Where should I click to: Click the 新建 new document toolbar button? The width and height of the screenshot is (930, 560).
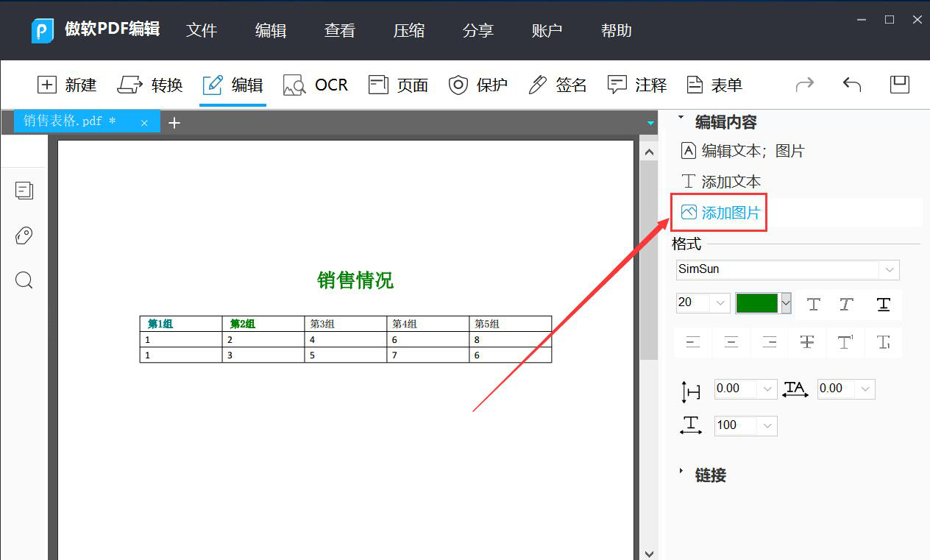[67, 85]
